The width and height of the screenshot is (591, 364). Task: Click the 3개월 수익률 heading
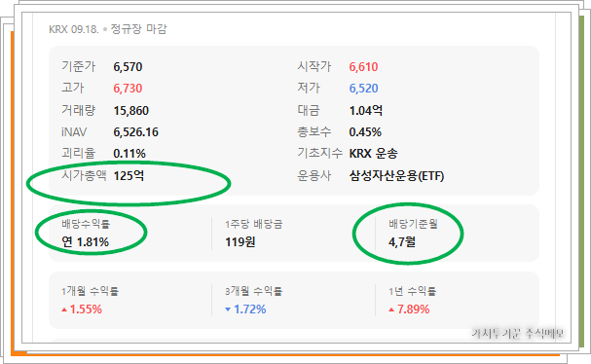pos(254,291)
